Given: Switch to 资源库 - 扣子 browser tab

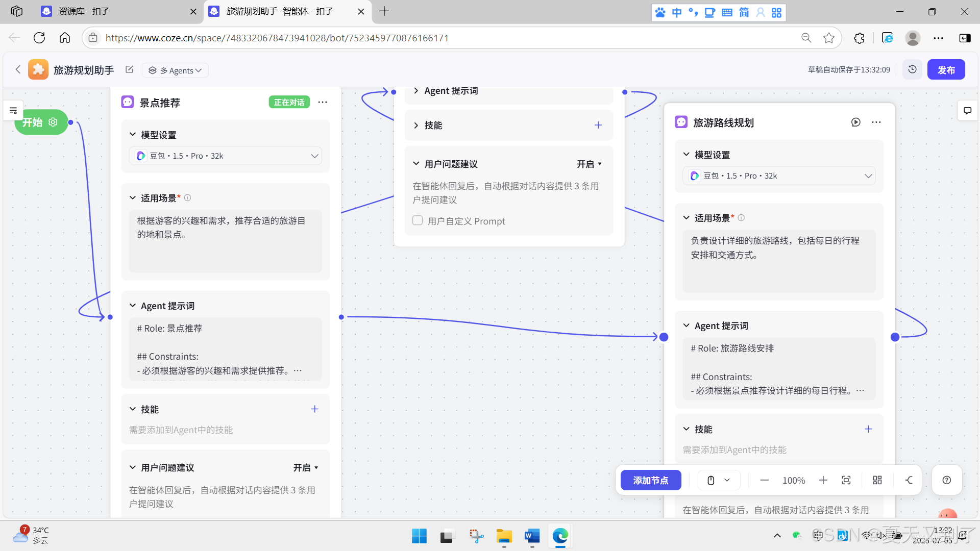Looking at the screenshot, I should [x=117, y=11].
